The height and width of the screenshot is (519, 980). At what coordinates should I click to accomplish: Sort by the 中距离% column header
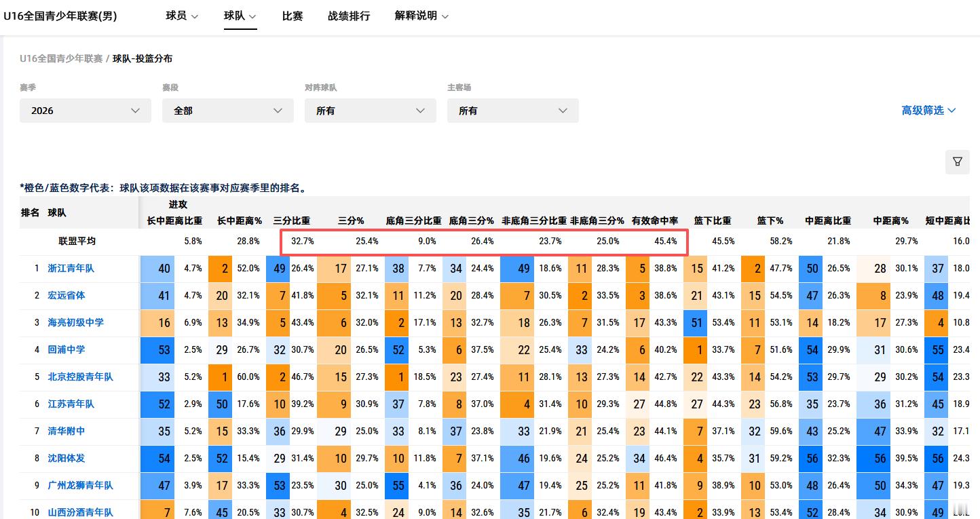pos(891,221)
